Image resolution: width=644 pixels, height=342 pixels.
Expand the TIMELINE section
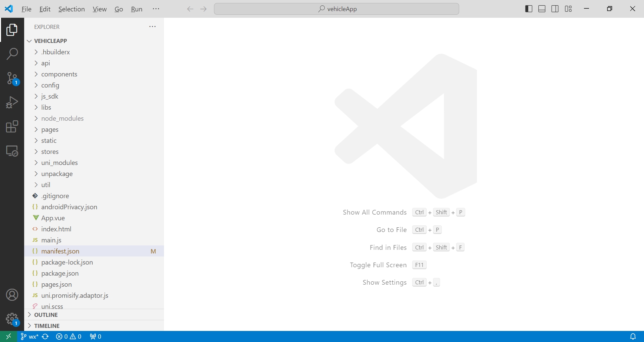coord(94,326)
